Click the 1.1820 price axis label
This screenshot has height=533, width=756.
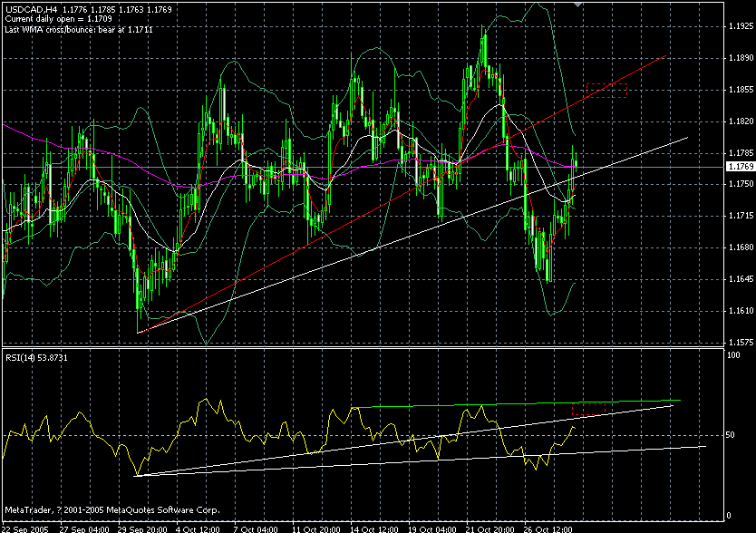point(741,121)
